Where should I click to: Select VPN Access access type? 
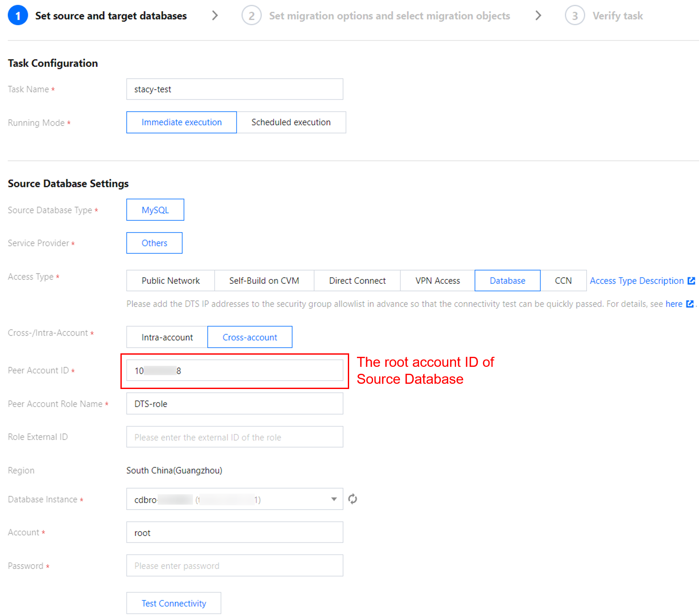[437, 281]
